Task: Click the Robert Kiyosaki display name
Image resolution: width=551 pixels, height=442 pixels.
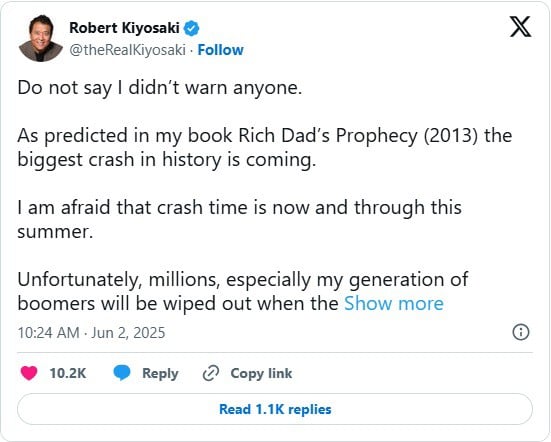Action: click(x=124, y=28)
